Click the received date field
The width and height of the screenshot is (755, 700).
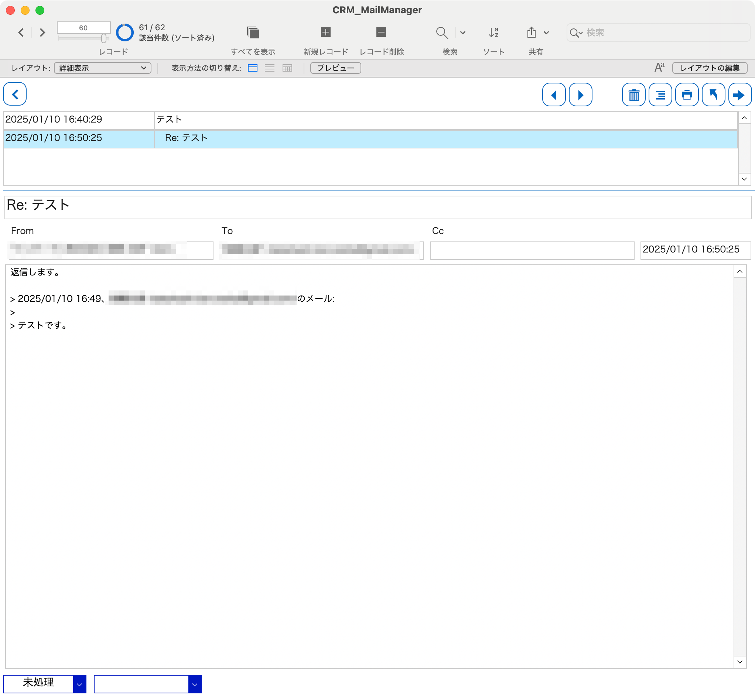tap(696, 250)
